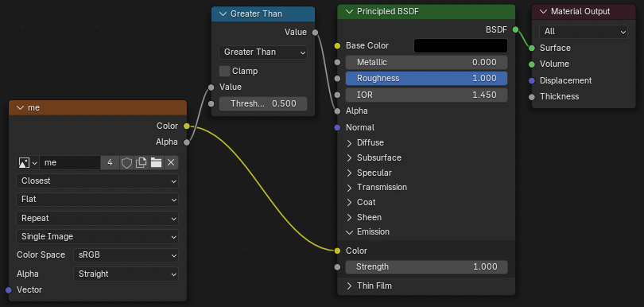Click the Volume input socket
644x307 pixels.
[x=532, y=64]
